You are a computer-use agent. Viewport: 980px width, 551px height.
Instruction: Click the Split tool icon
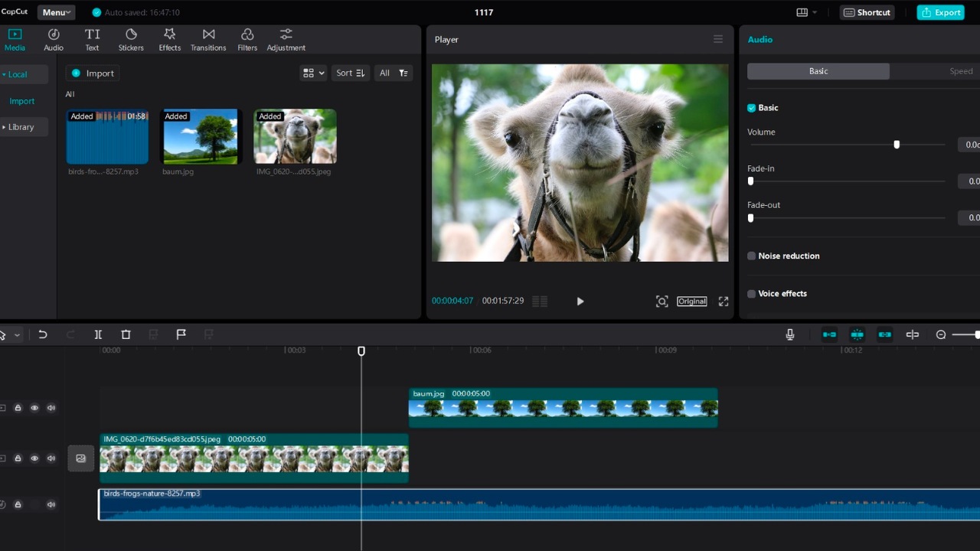point(98,334)
